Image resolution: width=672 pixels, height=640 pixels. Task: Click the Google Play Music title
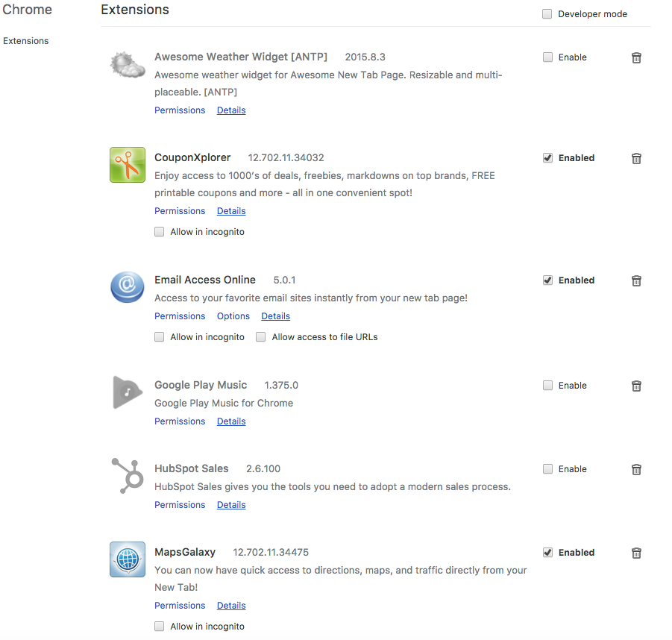tap(201, 385)
